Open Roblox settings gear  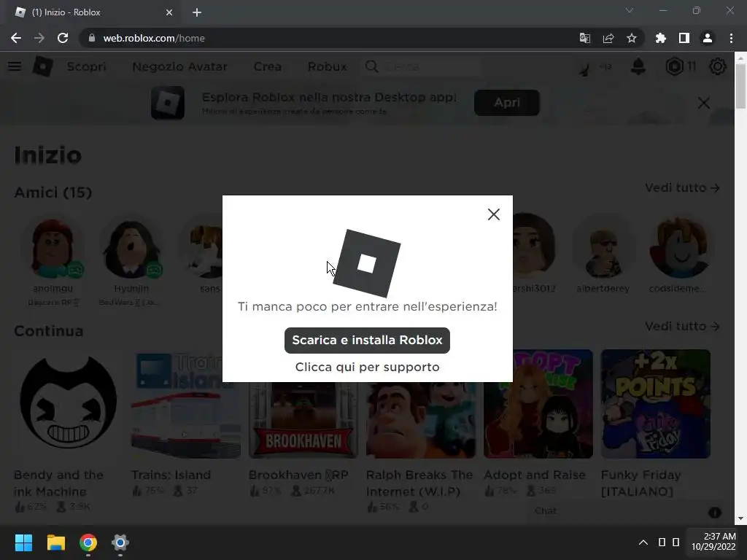[717, 66]
